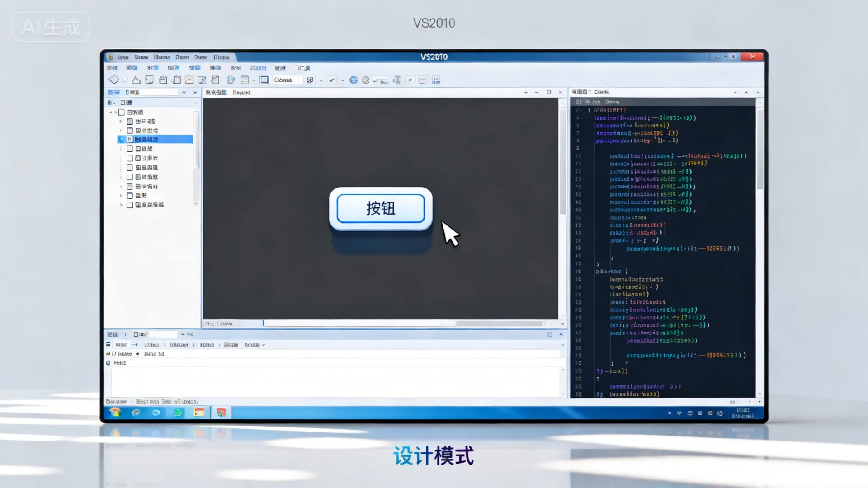This screenshot has width=868, height=488.
Task: Open the Cloant combo box in toolbar
Action: coord(288,80)
